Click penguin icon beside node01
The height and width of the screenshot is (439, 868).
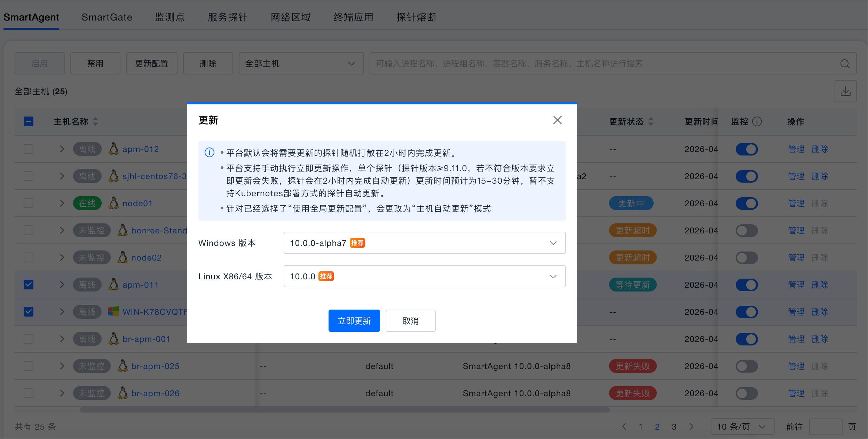click(x=113, y=203)
